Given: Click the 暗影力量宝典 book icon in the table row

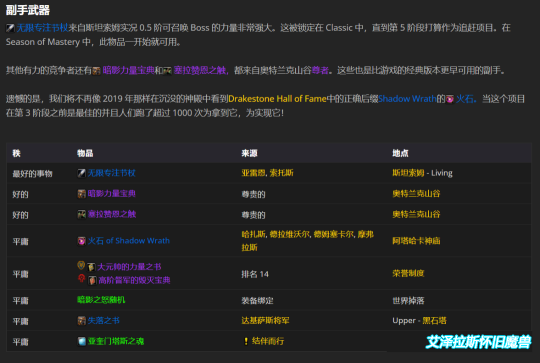Looking at the screenshot, I should 81,194.
